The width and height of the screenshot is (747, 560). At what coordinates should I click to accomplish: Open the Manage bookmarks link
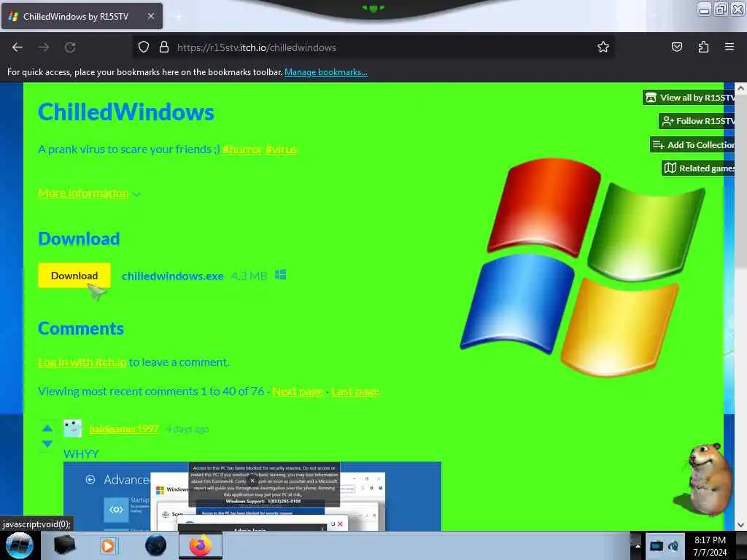[x=326, y=72]
